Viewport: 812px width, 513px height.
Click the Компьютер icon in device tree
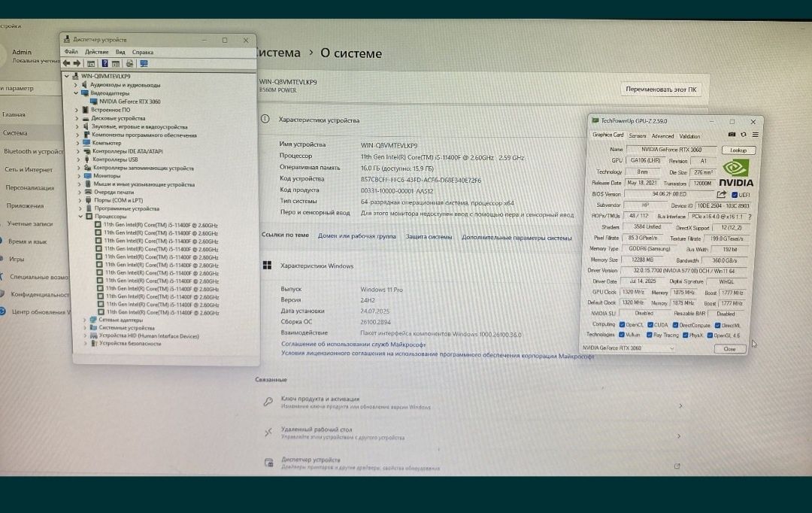86,142
